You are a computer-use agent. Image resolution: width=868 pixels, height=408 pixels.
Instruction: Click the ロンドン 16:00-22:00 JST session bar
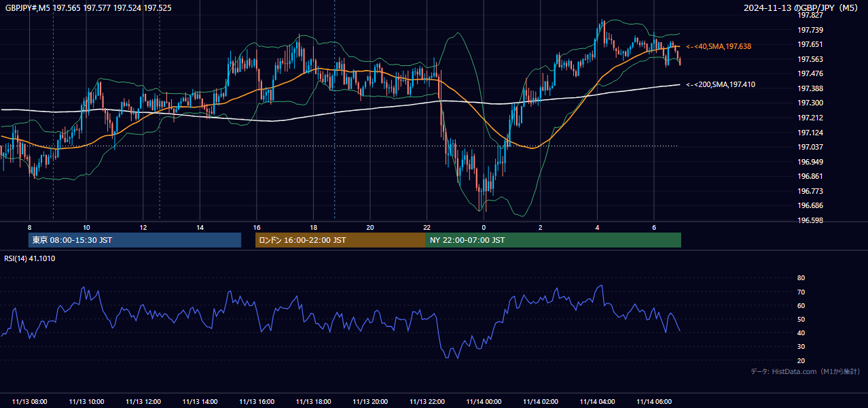tap(340, 240)
